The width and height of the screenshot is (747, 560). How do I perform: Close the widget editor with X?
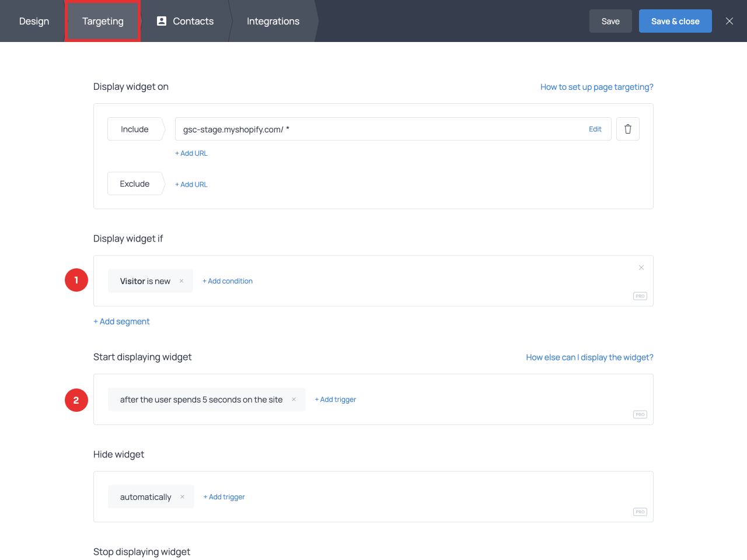coord(729,21)
